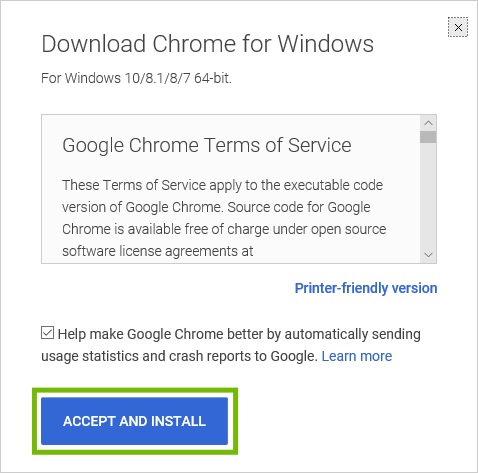Open the Printer-friendly version link

[x=366, y=288]
